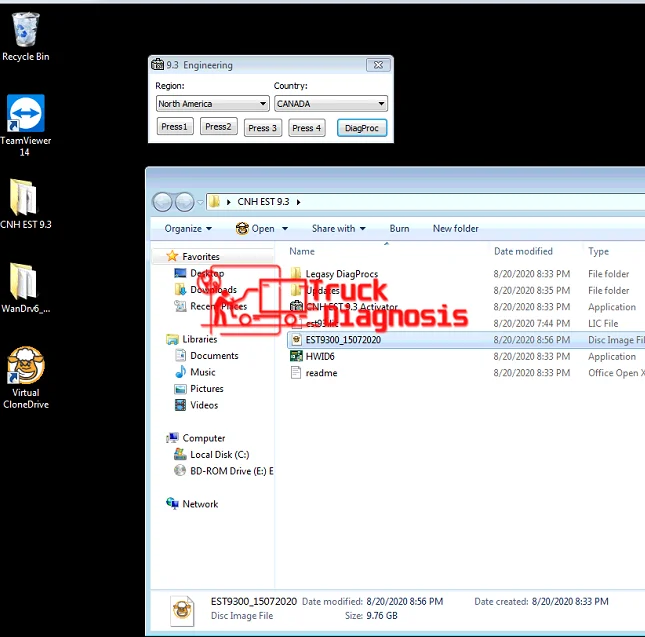
Task: Expand breadcrumb arrow after CNH EST 9.3
Action: point(299,202)
